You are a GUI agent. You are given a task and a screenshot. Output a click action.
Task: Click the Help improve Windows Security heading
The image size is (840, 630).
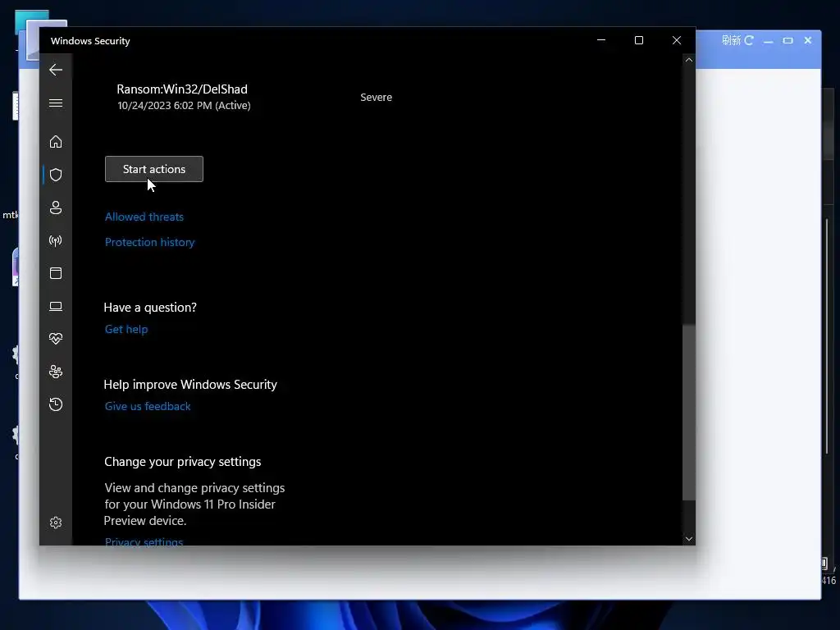click(x=190, y=385)
